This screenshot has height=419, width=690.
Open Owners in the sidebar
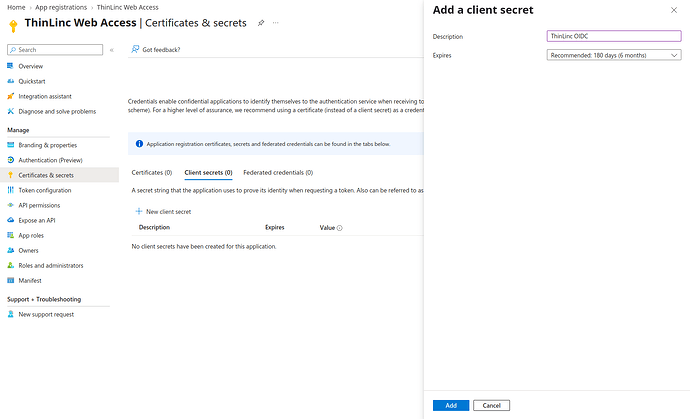[28, 250]
